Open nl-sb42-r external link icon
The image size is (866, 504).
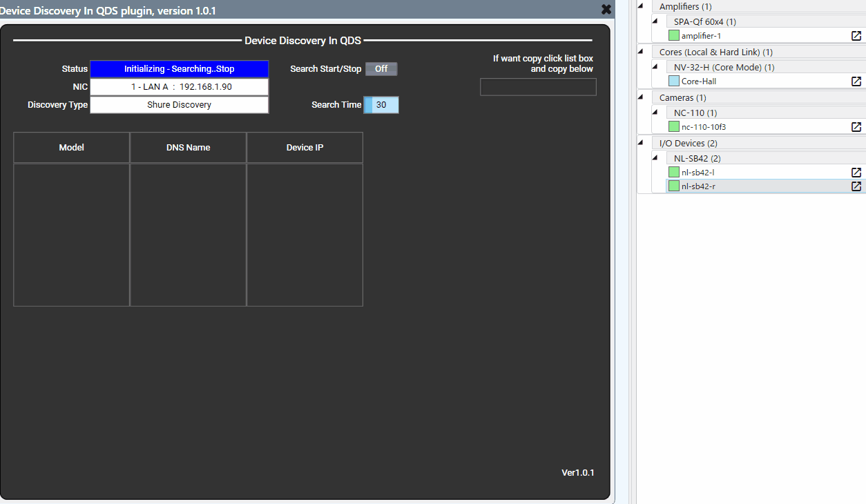pyautogui.click(x=856, y=186)
